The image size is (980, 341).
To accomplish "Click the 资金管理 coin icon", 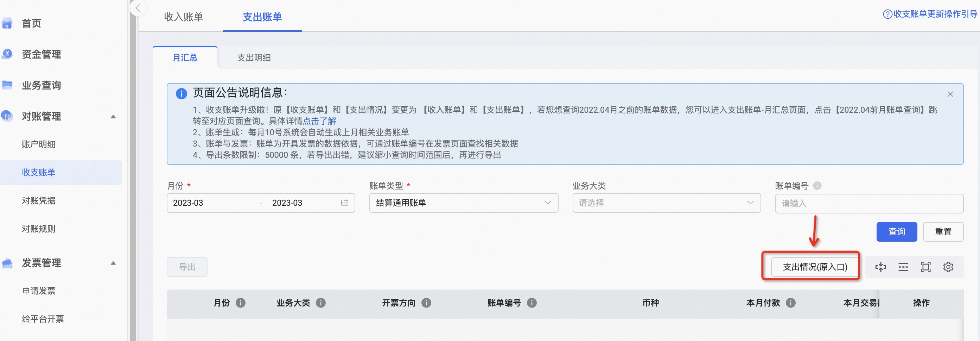I will click(7, 54).
